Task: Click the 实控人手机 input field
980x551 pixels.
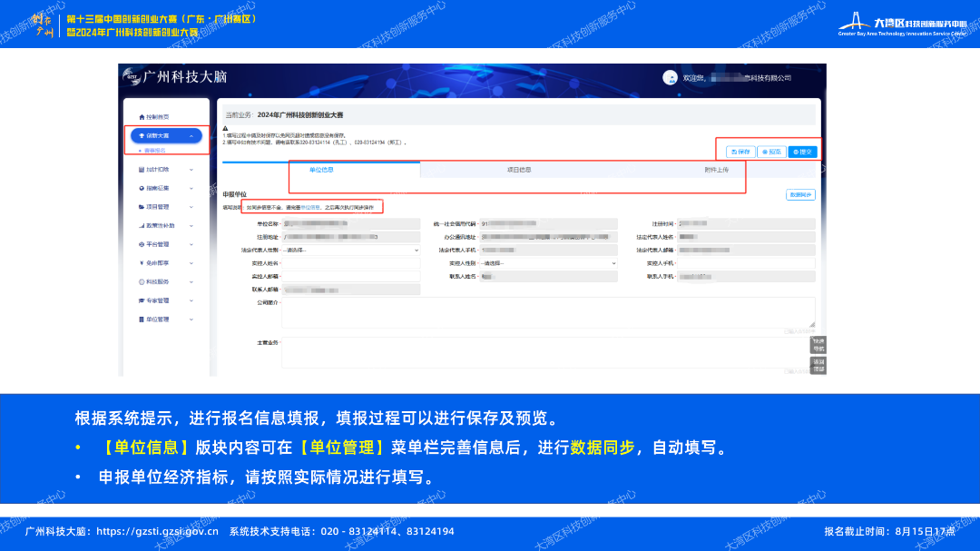Action: click(746, 263)
